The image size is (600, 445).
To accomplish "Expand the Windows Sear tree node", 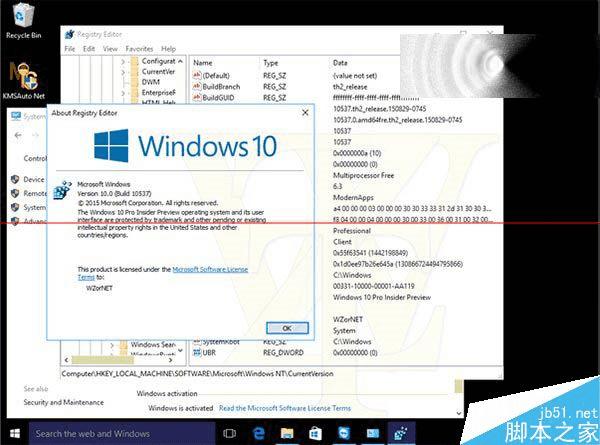I will pos(112,345).
